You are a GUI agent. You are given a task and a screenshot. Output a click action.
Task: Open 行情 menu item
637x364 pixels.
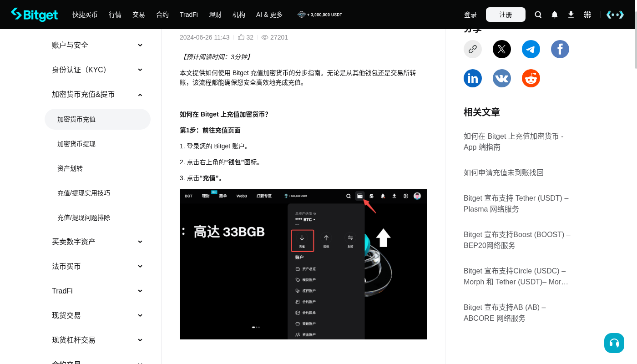coord(115,15)
